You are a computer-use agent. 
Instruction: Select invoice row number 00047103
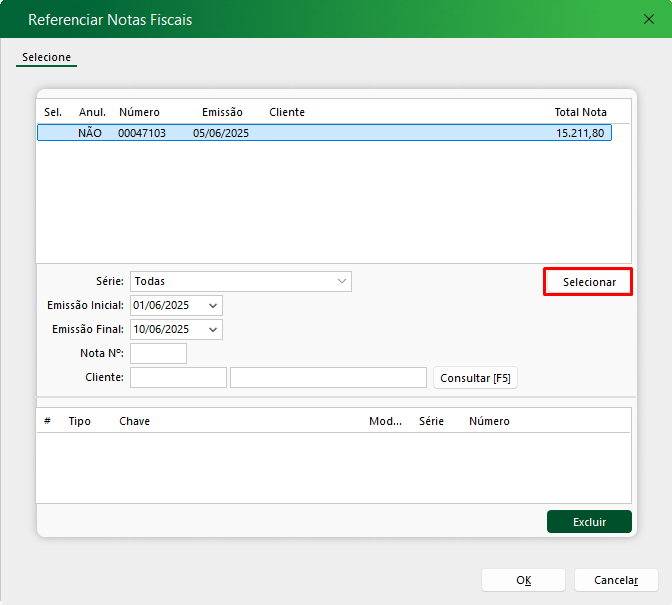[x=142, y=133]
